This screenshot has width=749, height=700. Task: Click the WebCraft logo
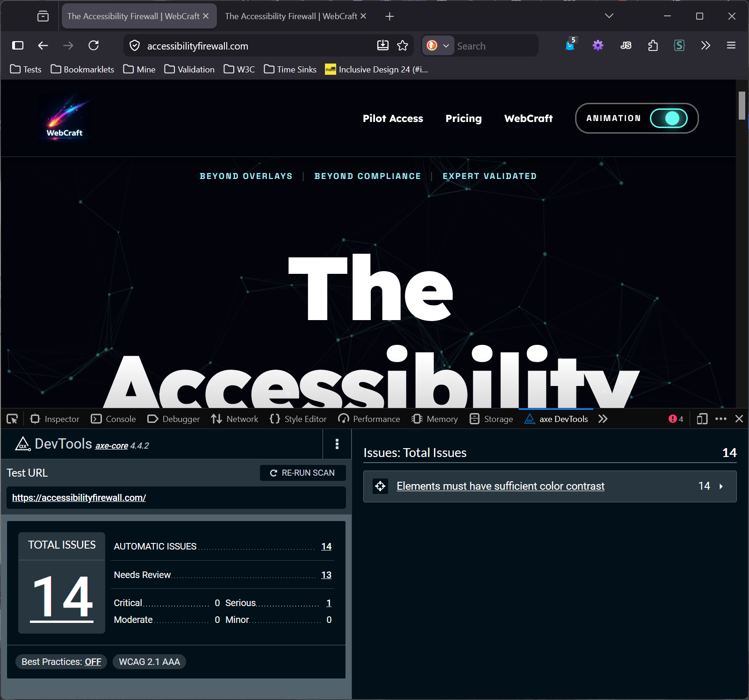coord(65,118)
